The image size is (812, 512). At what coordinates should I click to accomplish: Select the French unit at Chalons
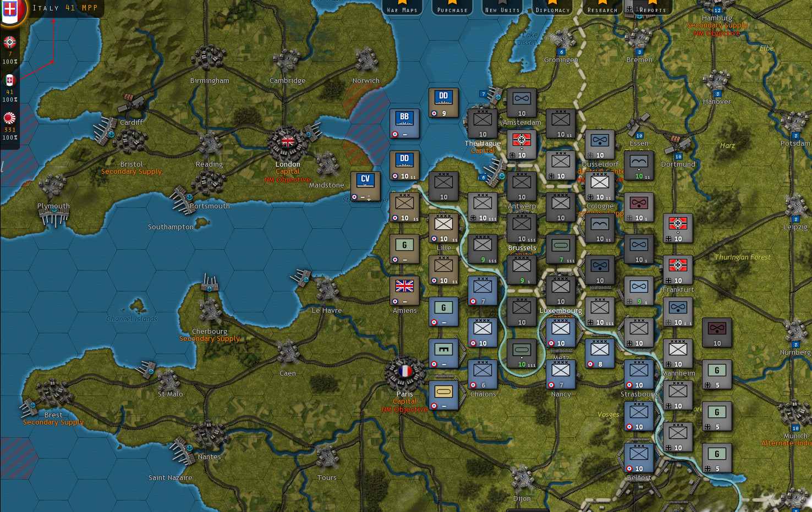click(x=482, y=374)
